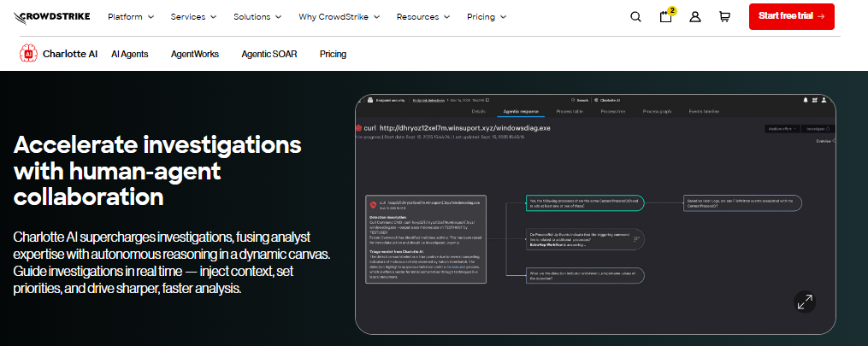Expand the Services menu
Image resolution: width=868 pixels, height=346 pixels.
pyautogui.click(x=194, y=16)
